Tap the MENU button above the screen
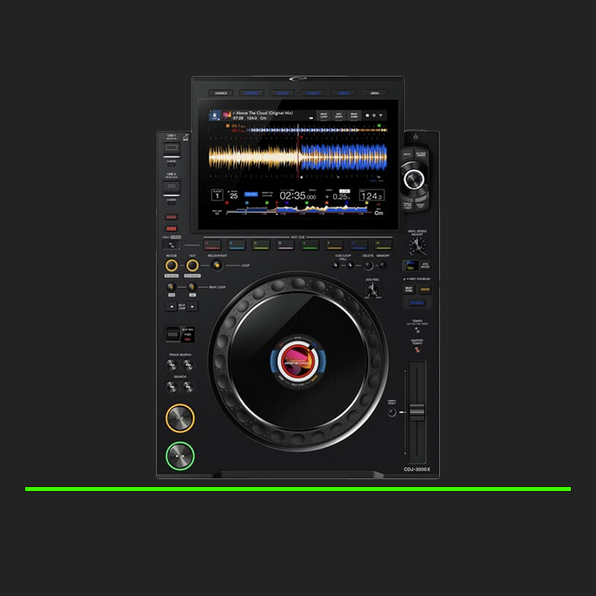 pyautogui.click(x=375, y=93)
